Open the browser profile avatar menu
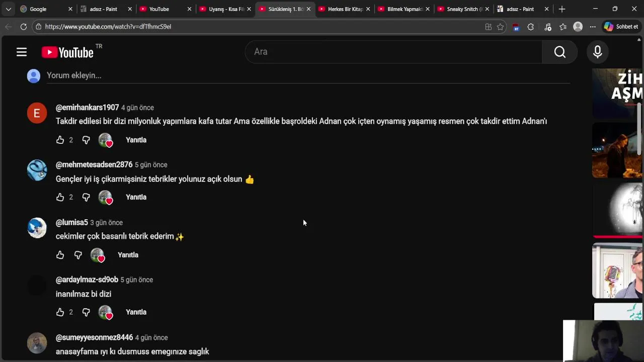644x362 pixels. pyautogui.click(x=578, y=27)
